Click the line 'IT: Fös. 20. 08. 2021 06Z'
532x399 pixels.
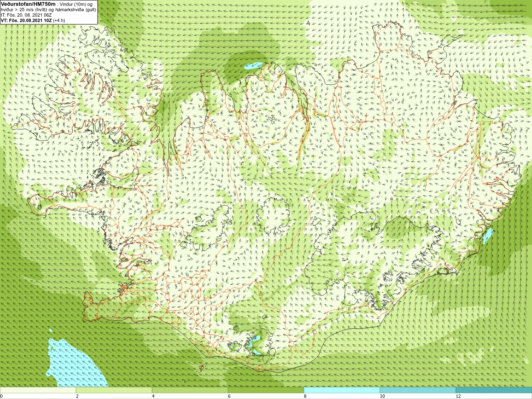pyautogui.click(x=26, y=15)
